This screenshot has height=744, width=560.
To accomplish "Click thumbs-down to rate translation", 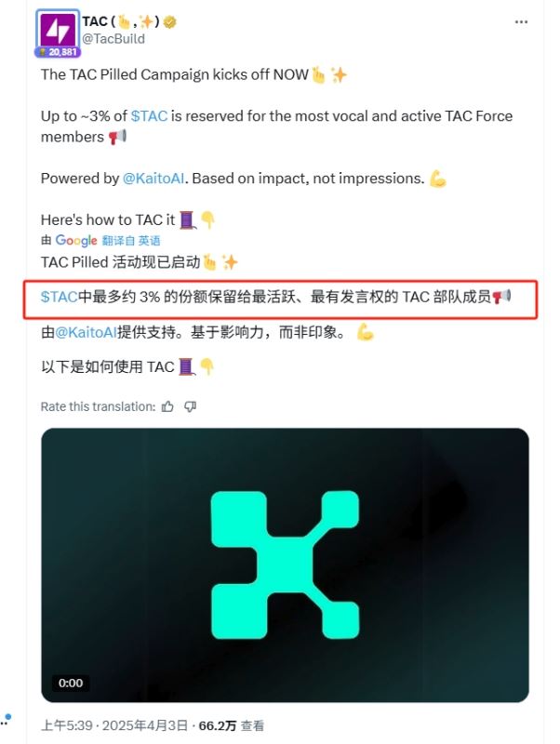I will (x=190, y=406).
